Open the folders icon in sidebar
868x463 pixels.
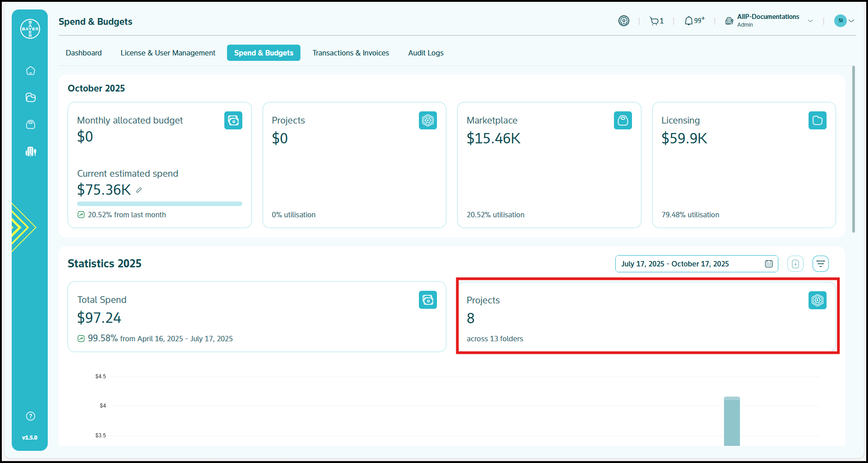pos(31,98)
